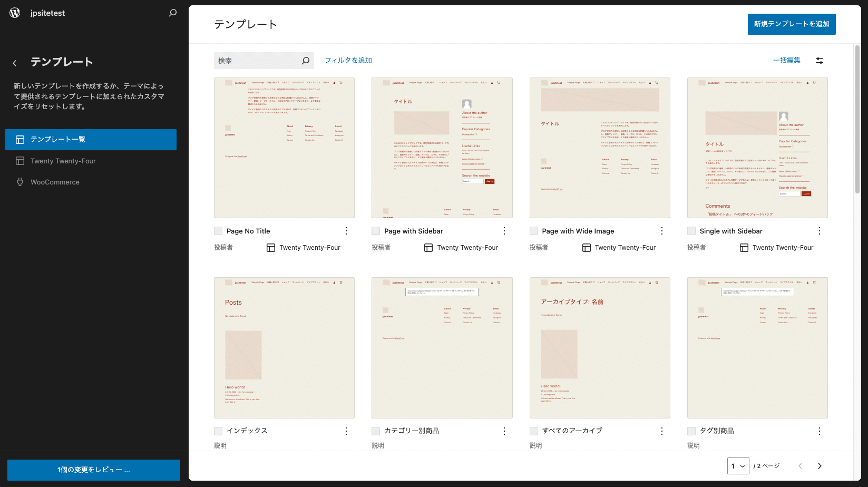
Task: Open options menu for カテゴリー別商品
Action: tap(504, 431)
